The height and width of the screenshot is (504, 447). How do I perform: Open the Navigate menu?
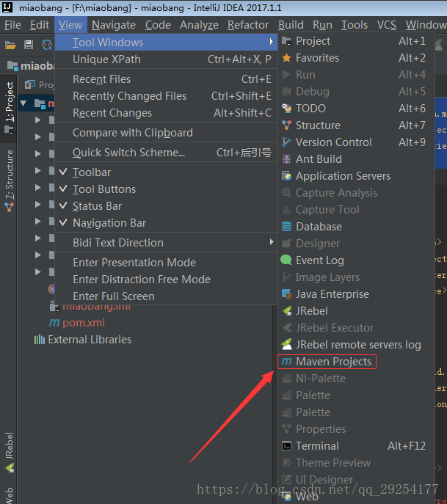(114, 25)
